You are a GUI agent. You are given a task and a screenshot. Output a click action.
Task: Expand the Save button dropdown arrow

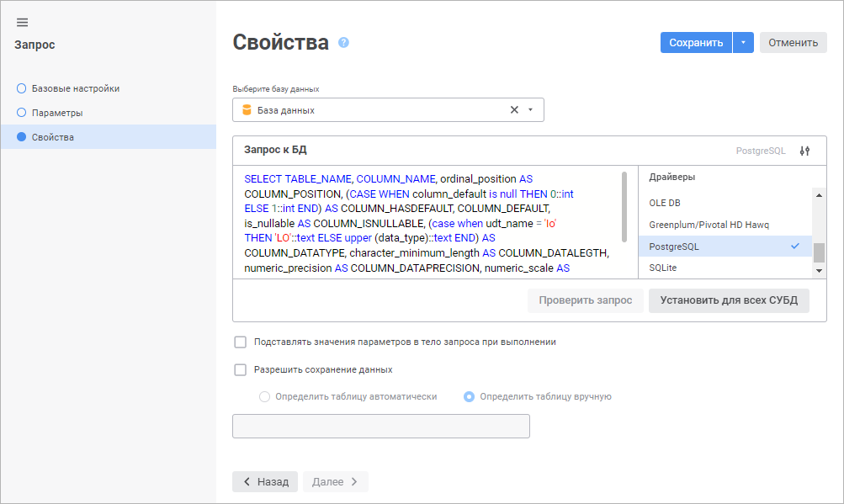click(743, 43)
